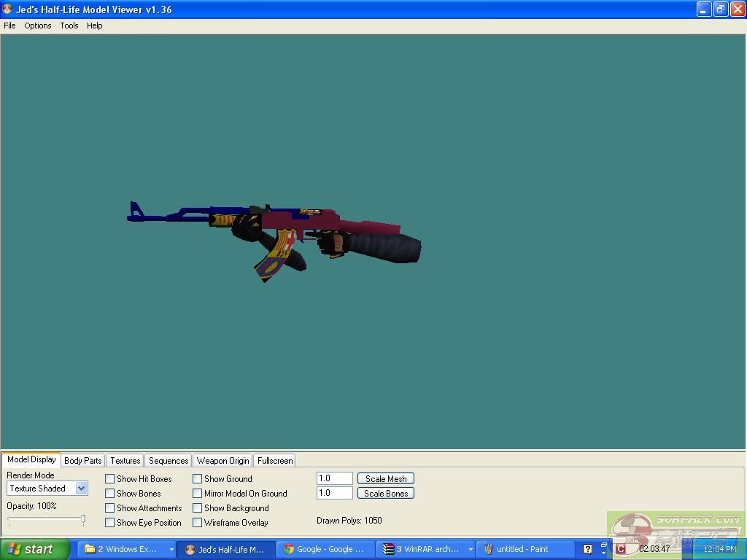The image size is (747, 560).
Task: Select the Model Display tab
Action: 31,459
